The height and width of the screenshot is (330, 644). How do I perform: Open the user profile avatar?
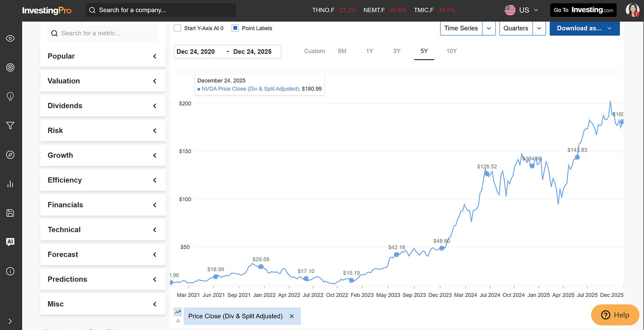coord(632,10)
